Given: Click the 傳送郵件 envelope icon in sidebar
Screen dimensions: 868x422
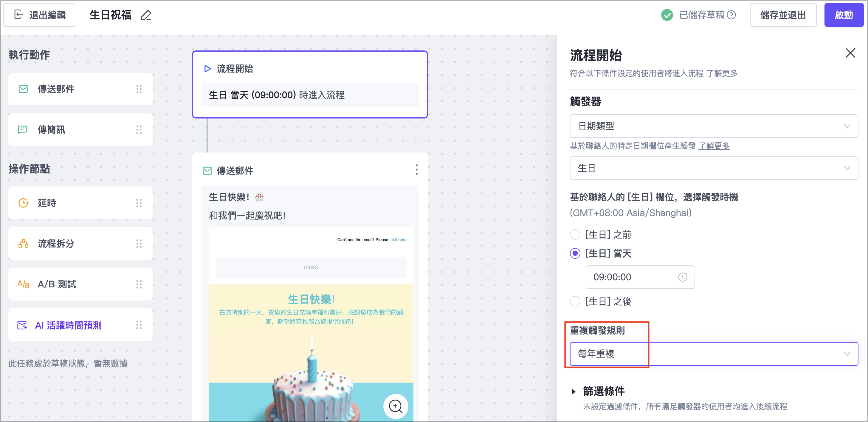Looking at the screenshot, I should (x=23, y=89).
